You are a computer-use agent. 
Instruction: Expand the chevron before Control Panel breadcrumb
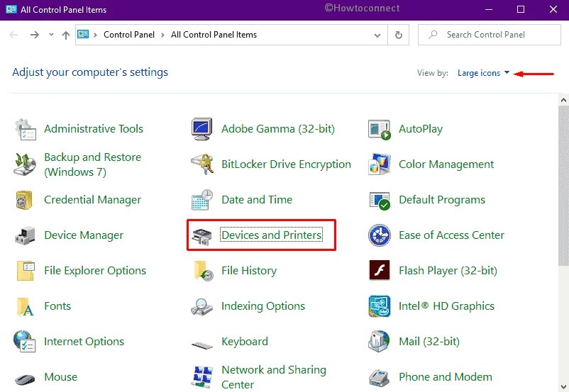pos(96,35)
